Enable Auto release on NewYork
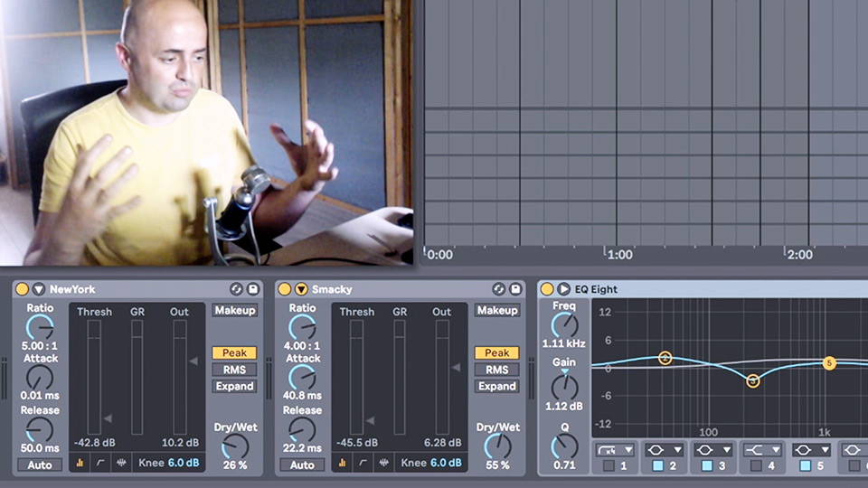Image resolution: width=868 pixels, height=488 pixels. point(40,465)
